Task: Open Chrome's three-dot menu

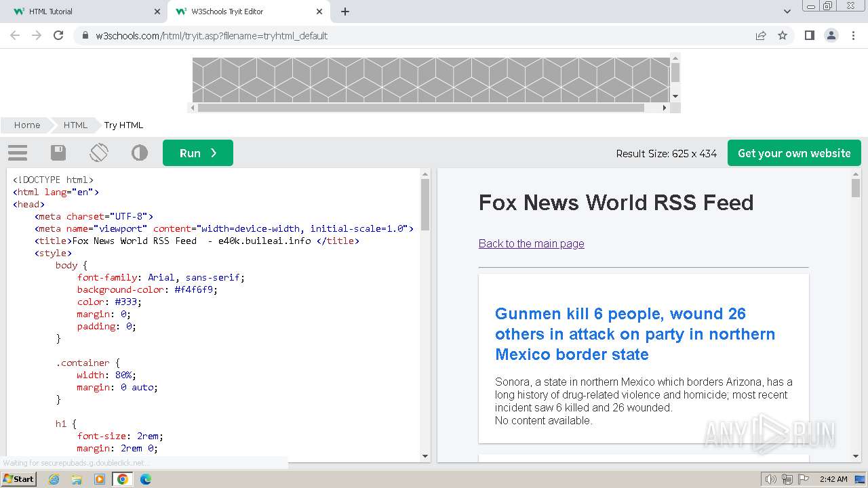Action: [x=853, y=35]
